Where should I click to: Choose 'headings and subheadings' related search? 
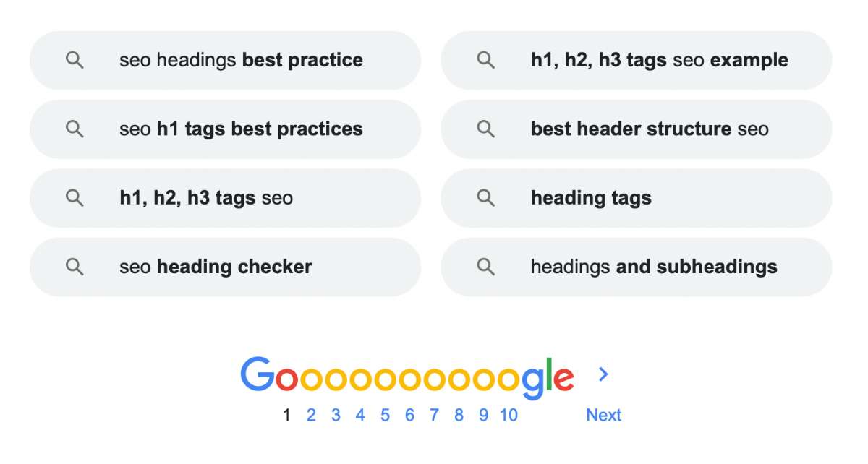pos(637,267)
